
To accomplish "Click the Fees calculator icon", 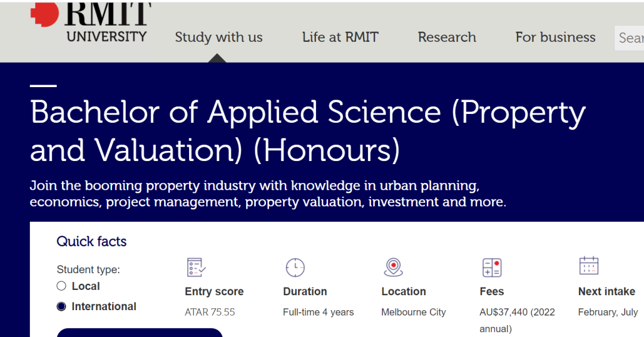I will tap(491, 267).
